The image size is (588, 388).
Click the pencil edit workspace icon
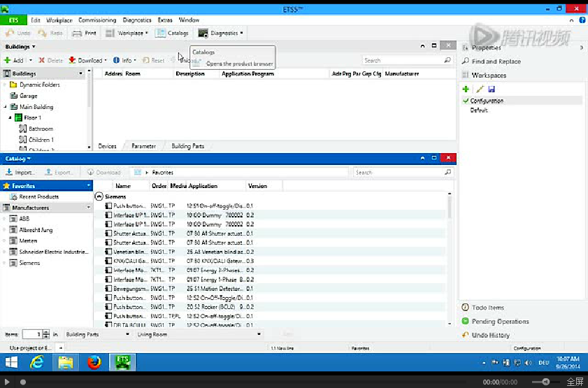pyautogui.click(x=479, y=89)
